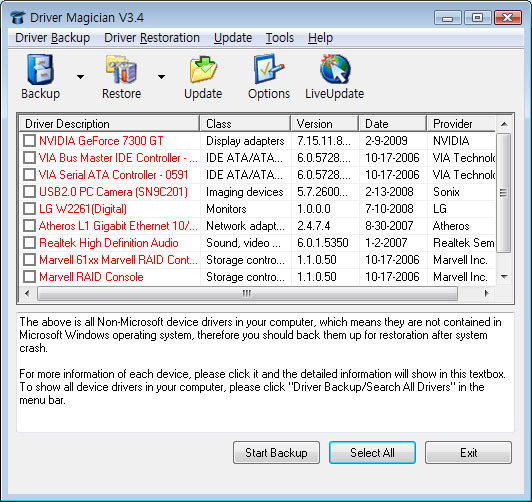
Task: Click the Imaging devices class cell
Action: 245,192
